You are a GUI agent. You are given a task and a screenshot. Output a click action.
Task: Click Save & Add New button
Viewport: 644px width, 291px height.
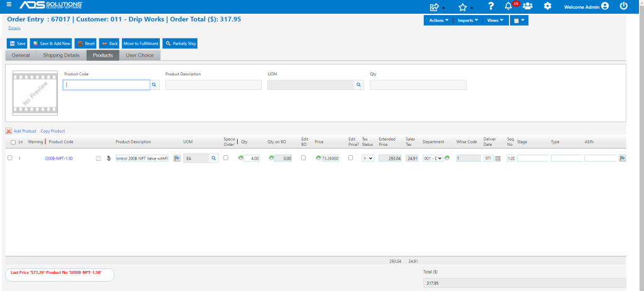click(x=52, y=43)
